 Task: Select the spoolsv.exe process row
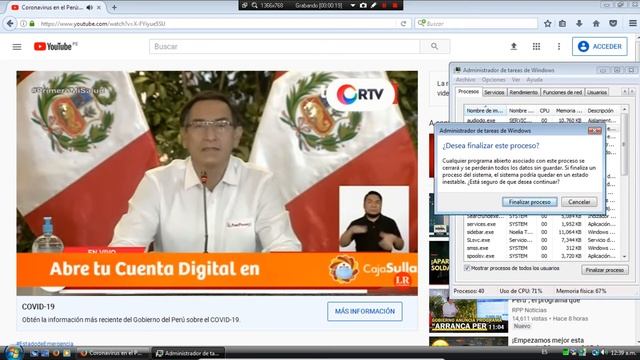pos(542,256)
